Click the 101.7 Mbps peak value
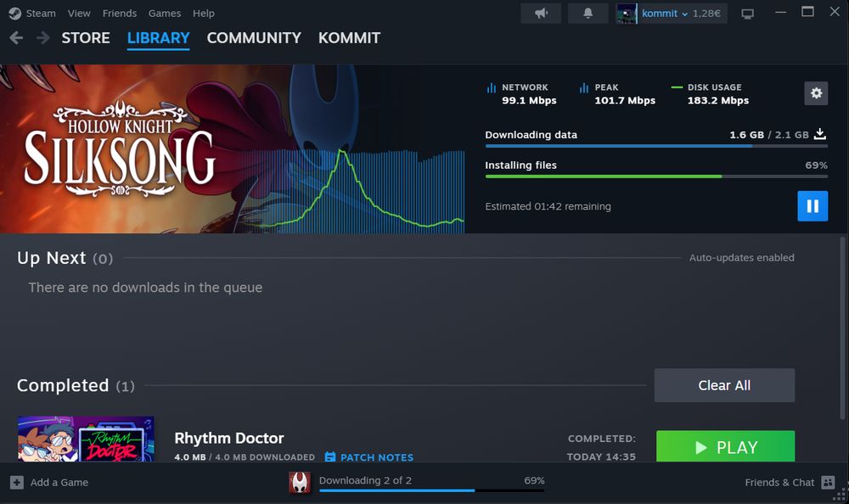This screenshot has height=504, width=849. (625, 100)
